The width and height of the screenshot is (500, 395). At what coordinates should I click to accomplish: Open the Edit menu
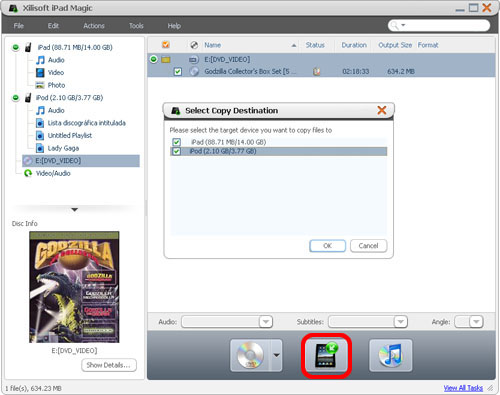[x=53, y=26]
